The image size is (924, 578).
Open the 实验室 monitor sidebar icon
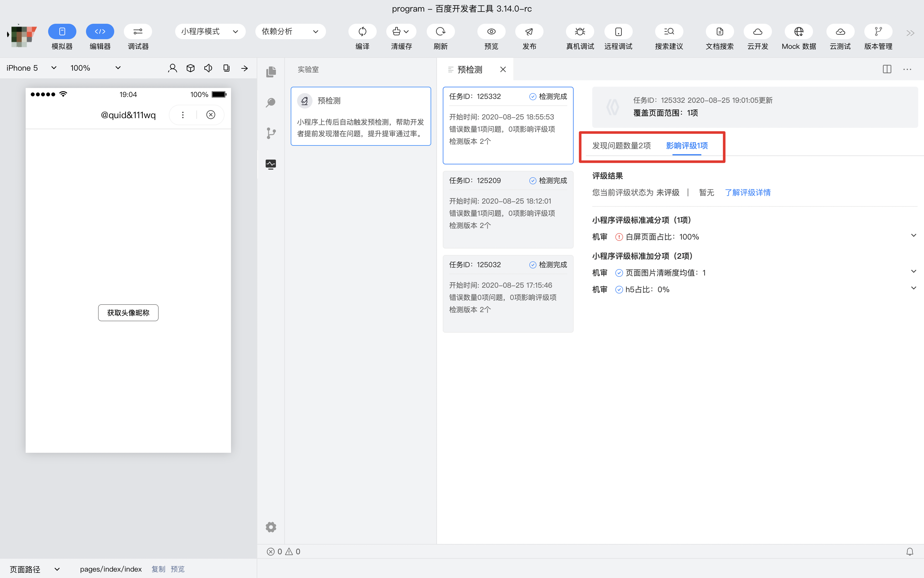click(x=271, y=164)
